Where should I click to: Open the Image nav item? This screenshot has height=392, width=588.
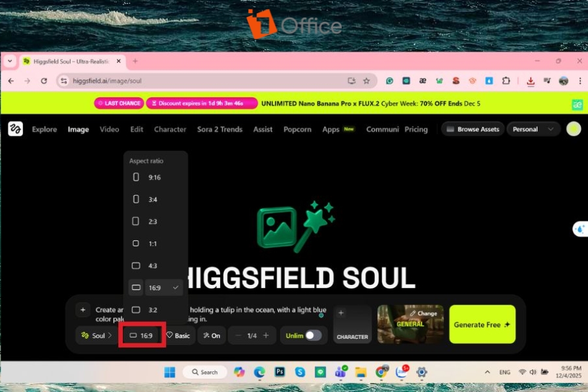pos(78,129)
